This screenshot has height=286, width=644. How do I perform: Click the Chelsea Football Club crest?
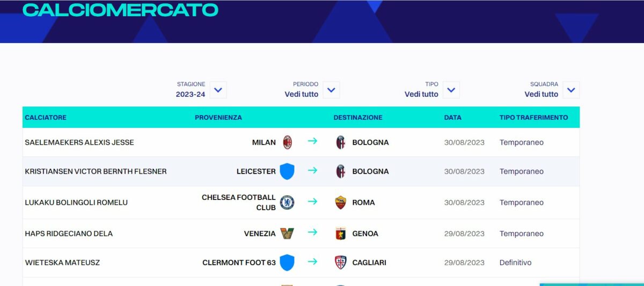point(287,203)
